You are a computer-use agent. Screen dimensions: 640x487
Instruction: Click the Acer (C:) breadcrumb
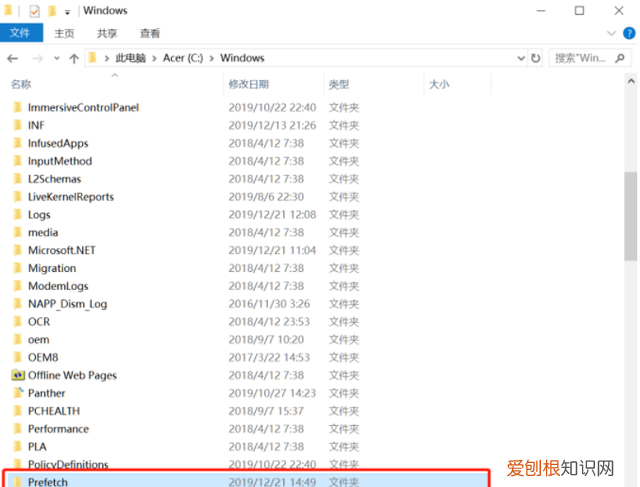point(185,58)
